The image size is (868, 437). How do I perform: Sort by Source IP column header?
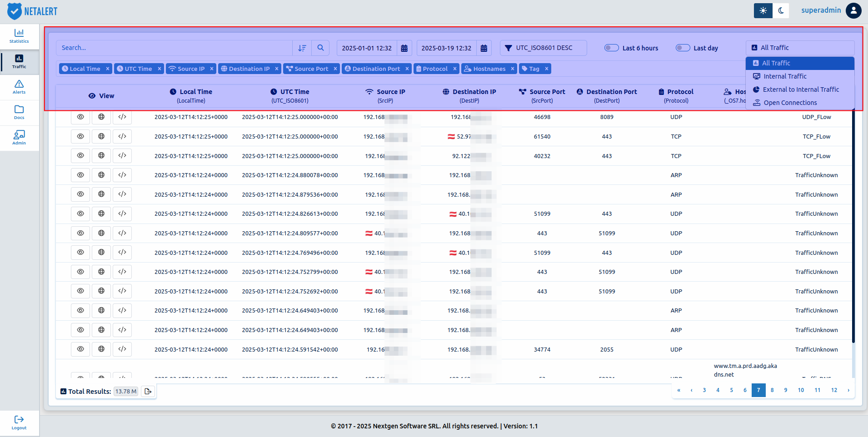(x=385, y=96)
